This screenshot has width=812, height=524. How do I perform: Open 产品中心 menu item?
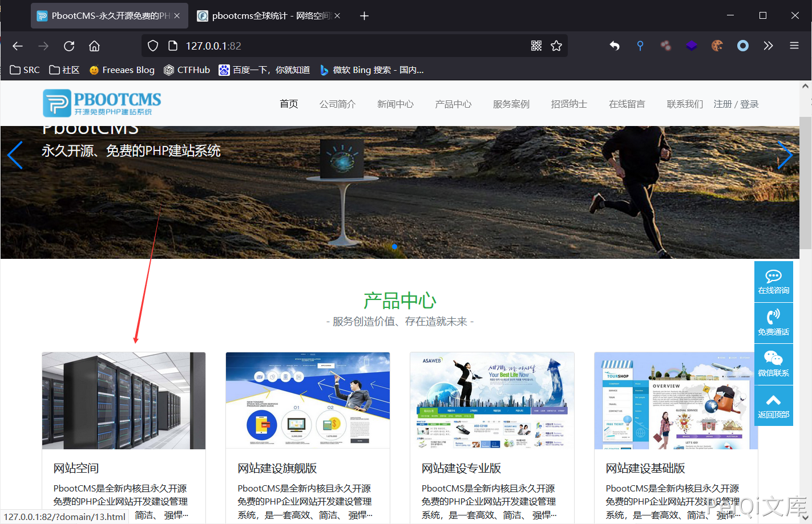[x=453, y=104]
